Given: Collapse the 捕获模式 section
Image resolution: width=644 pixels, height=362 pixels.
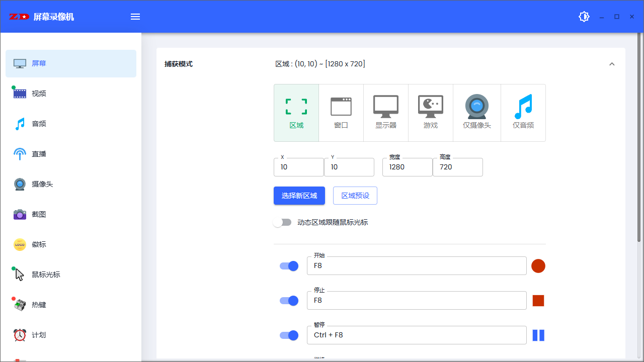Looking at the screenshot, I should (x=612, y=64).
